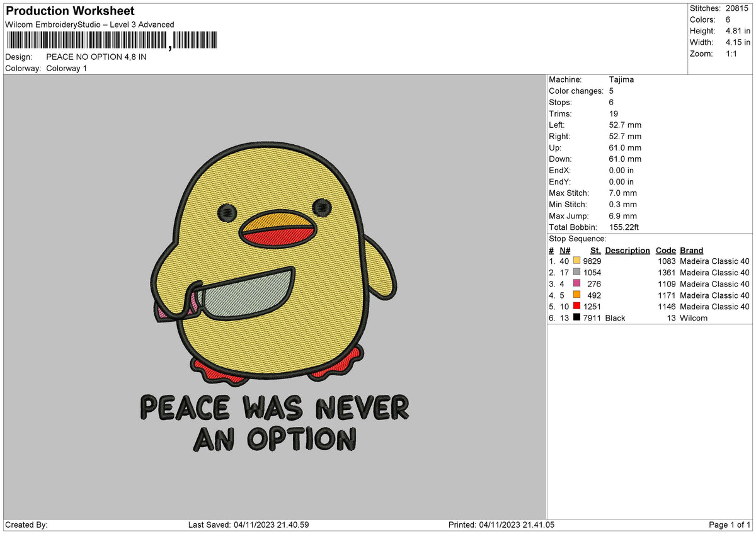Click the 'EndY:' label
Image resolution: width=756 pixels, height=534 pixels.
(x=560, y=181)
